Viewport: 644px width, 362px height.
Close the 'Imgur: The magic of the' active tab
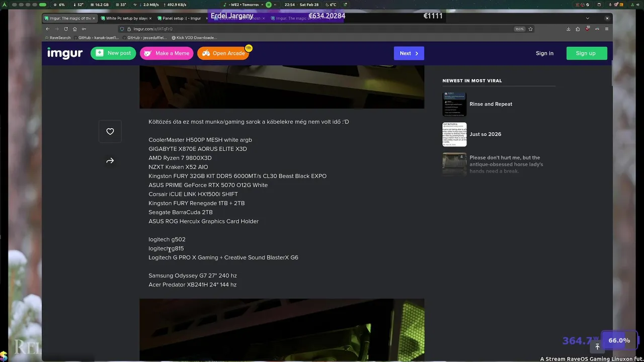pyautogui.click(x=94, y=18)
